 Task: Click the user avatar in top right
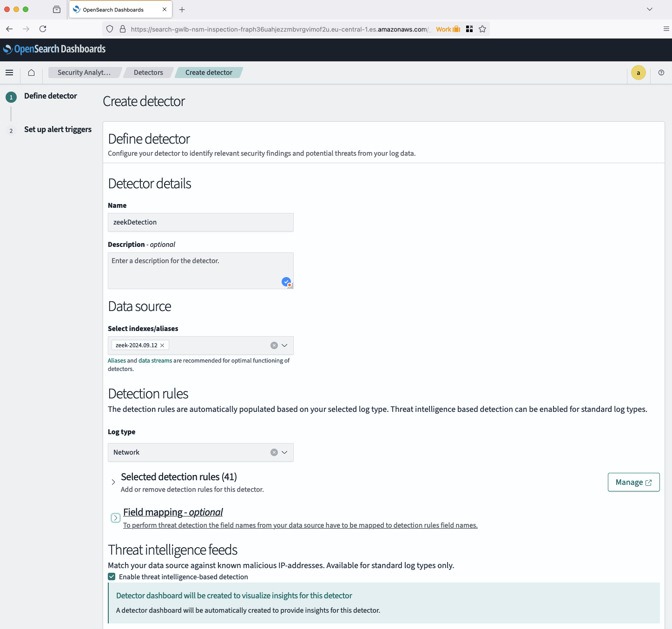tap(638, 73)
